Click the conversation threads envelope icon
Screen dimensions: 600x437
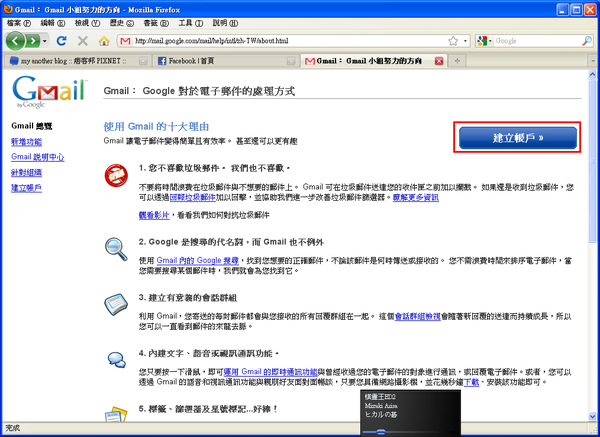116,305
